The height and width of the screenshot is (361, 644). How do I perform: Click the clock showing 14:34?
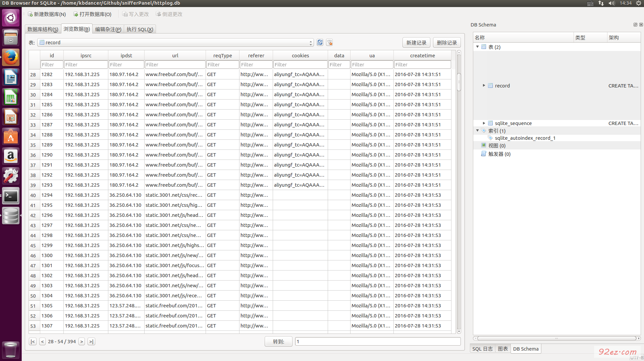[626, 3]
